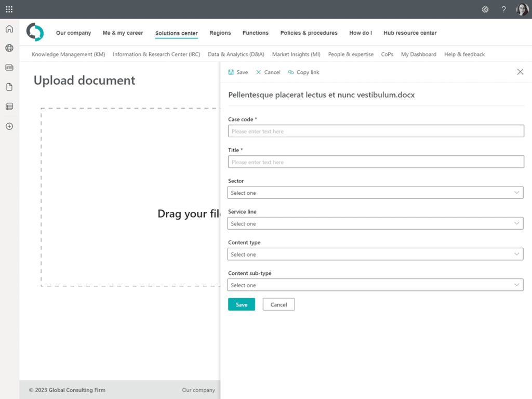
Task: Click inside the Case code field
Action: coord(375,131)
